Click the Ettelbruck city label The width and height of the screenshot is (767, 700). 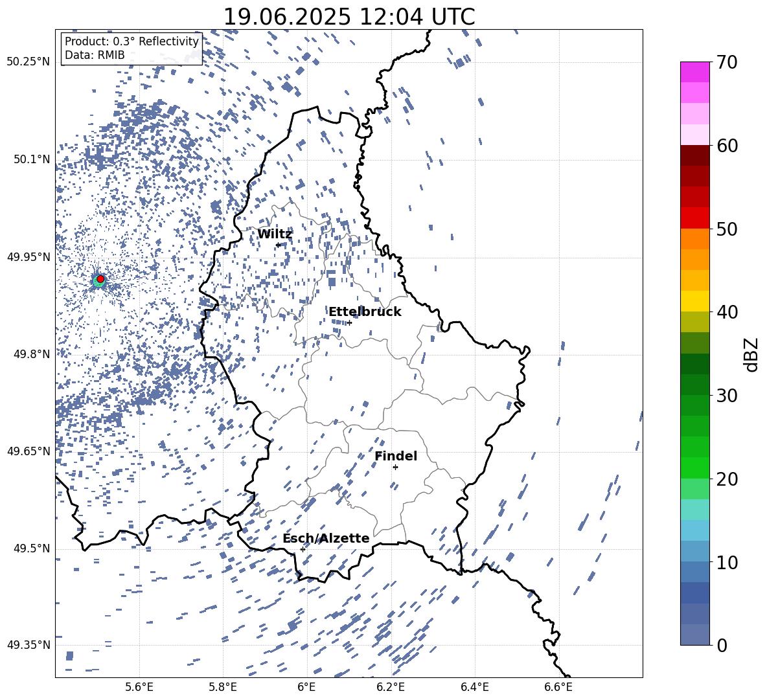click(365, 312)
